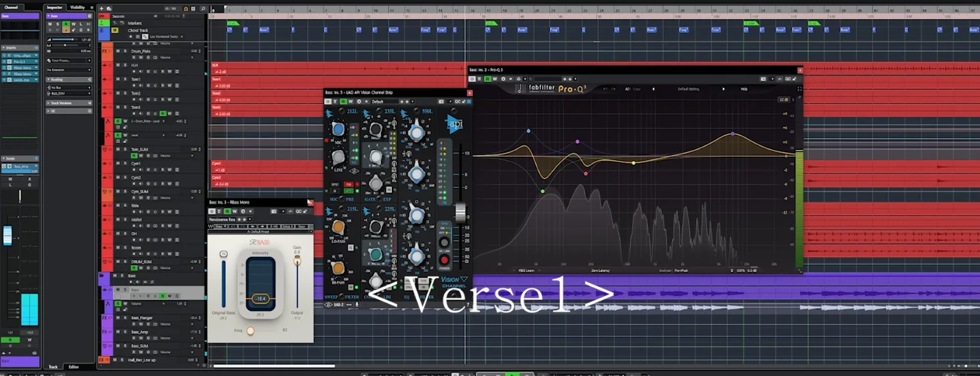The width and height of the screenshot is (980, 376).
Task: Open Default Setting preset menu in Pro-Q 3
Action: point(688,89)
